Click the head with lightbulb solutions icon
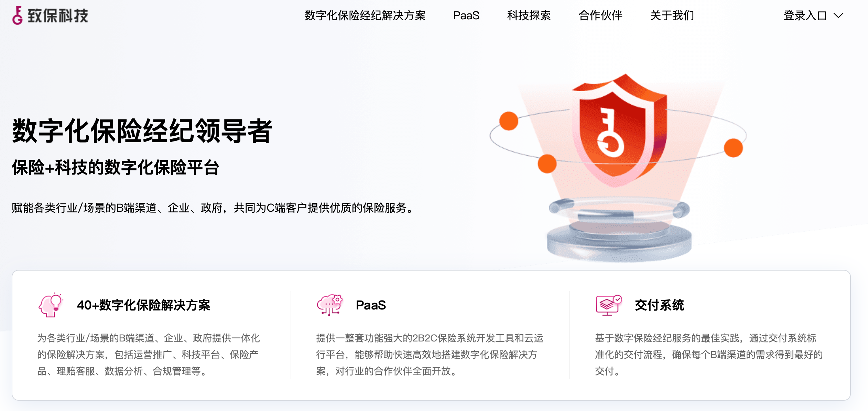The image size is (868, 411). tap(51, 305)
